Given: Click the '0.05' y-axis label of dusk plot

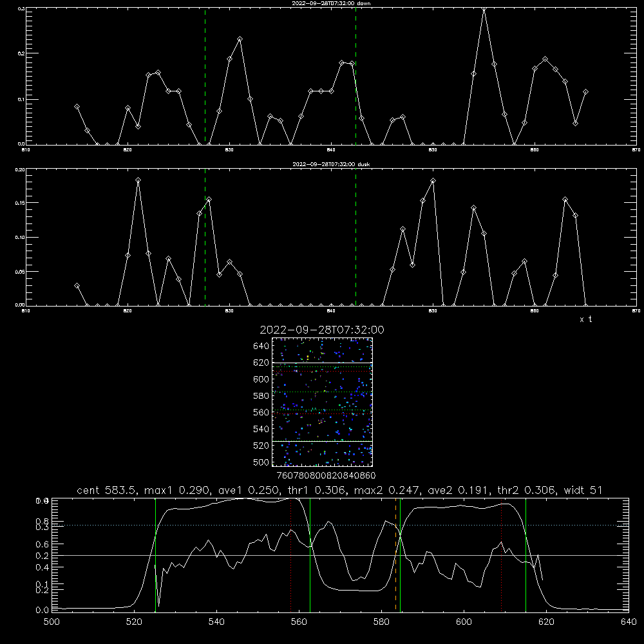Looking at the screenshot, I should 19,272.
